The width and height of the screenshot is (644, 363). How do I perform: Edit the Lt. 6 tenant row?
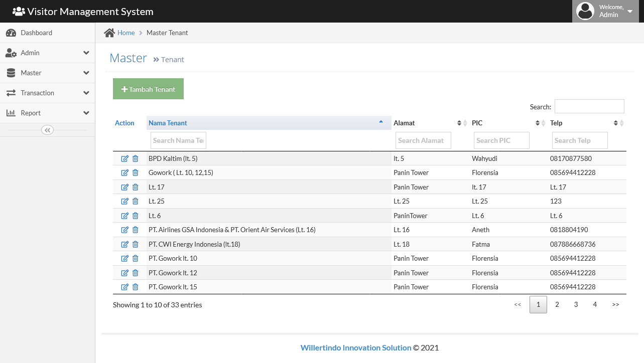point(125,216)
